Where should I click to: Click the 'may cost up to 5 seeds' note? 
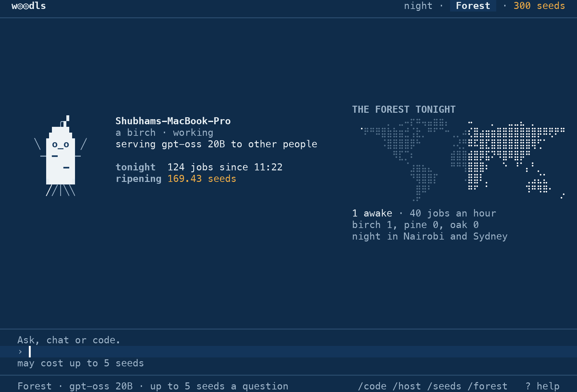tap(81, 363)
